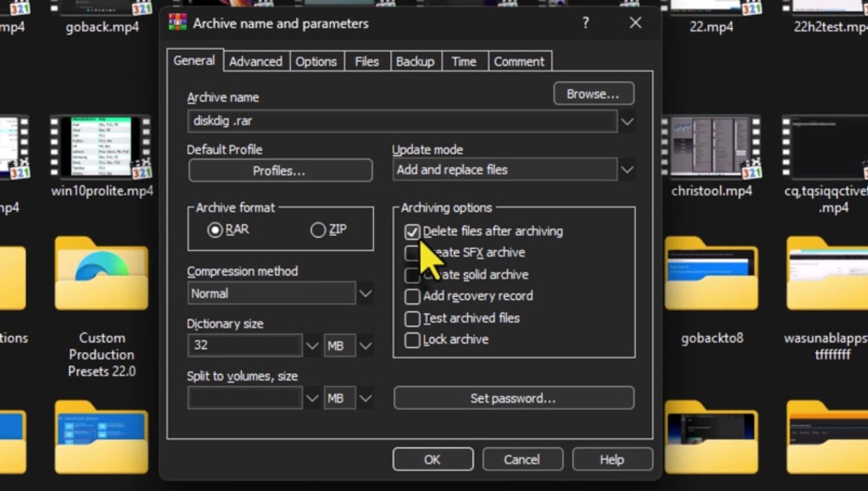Select the win10prolite.mp4 video thumbnail behind the dialog

[101, 147]
